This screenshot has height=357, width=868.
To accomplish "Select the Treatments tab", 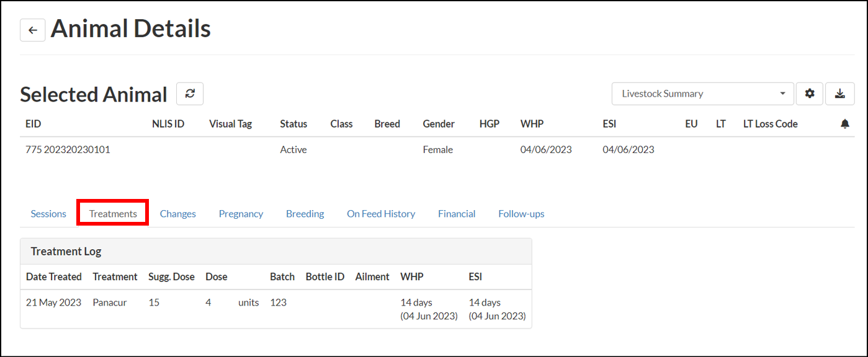I will [x=113, y=214].
